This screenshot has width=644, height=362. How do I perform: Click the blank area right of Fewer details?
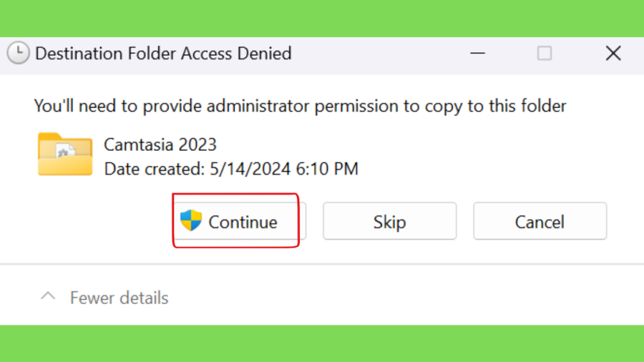[x=402, y=297]
